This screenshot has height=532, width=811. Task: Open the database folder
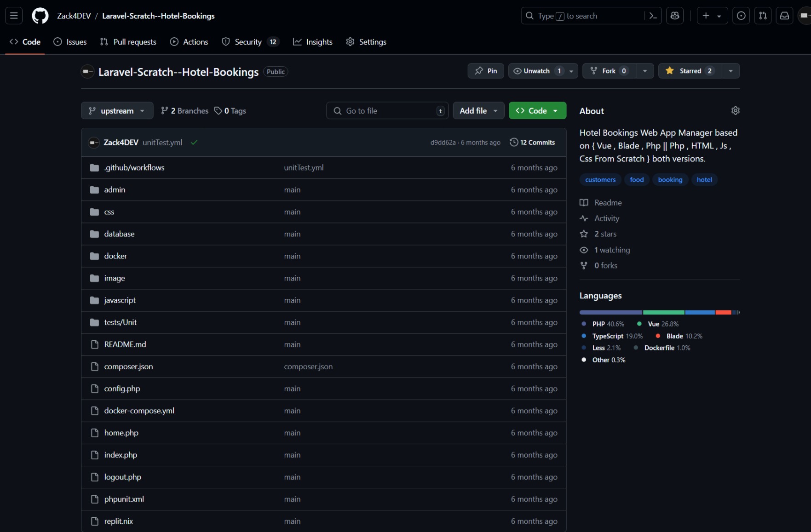(120, 234)
